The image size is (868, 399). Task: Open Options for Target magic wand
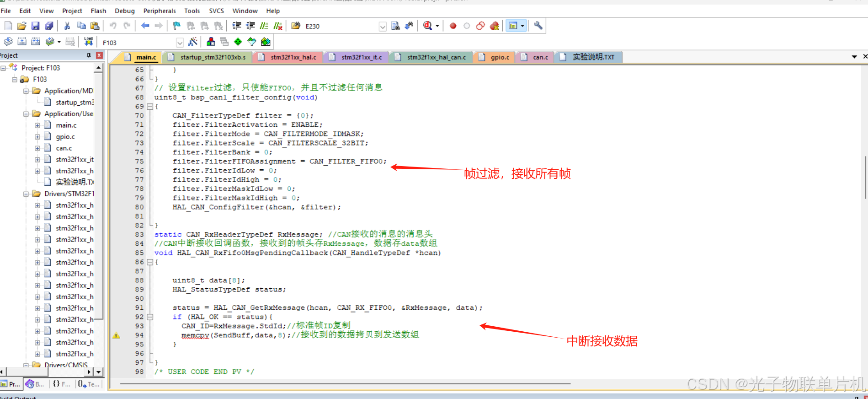(x=193, y=42)
